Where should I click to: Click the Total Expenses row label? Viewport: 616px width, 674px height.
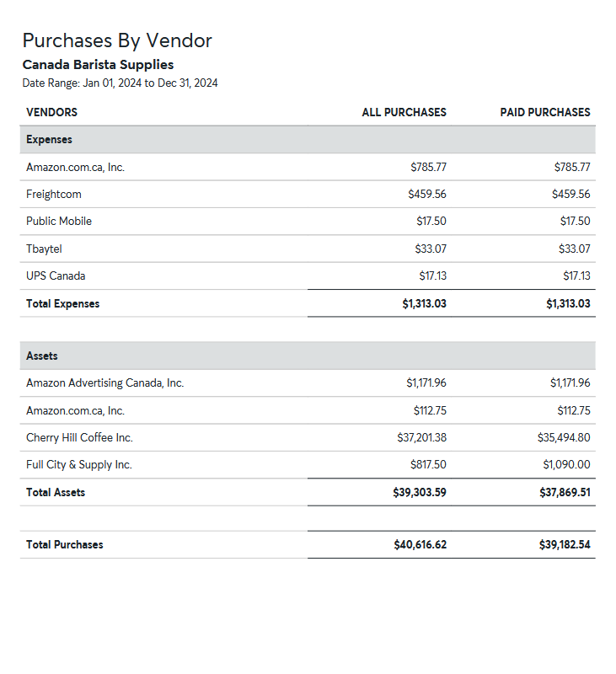[x=62, y=303]
